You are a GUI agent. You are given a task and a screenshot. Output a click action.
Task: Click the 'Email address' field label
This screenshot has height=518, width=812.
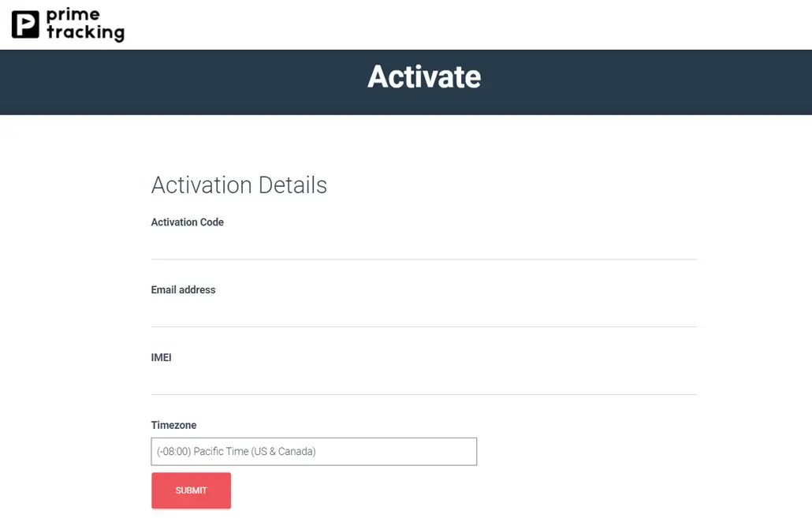point(183,289)
